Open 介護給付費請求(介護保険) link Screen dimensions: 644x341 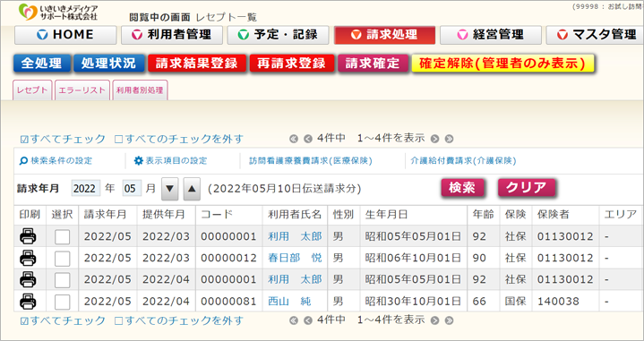click(463, 161)
